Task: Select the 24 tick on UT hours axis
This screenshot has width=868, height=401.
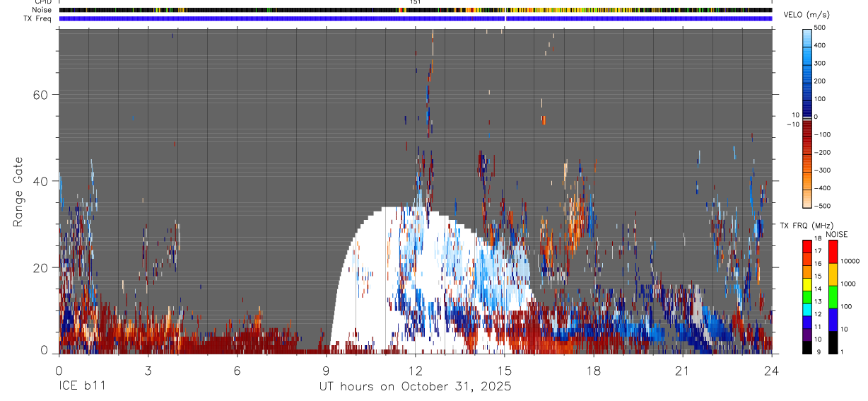Action: click(772, 371)
